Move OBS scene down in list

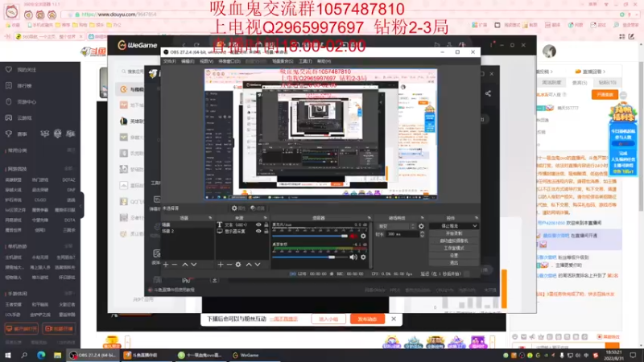pyautogui.click(x=194, y=265)
